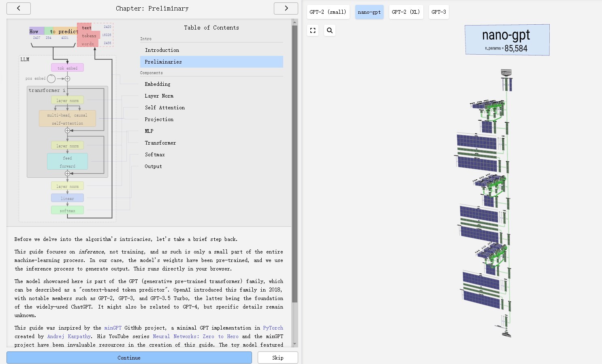Screen dimensions: 602x364
Task: Open the Layer Norm chapter
Action: point(211,96)
